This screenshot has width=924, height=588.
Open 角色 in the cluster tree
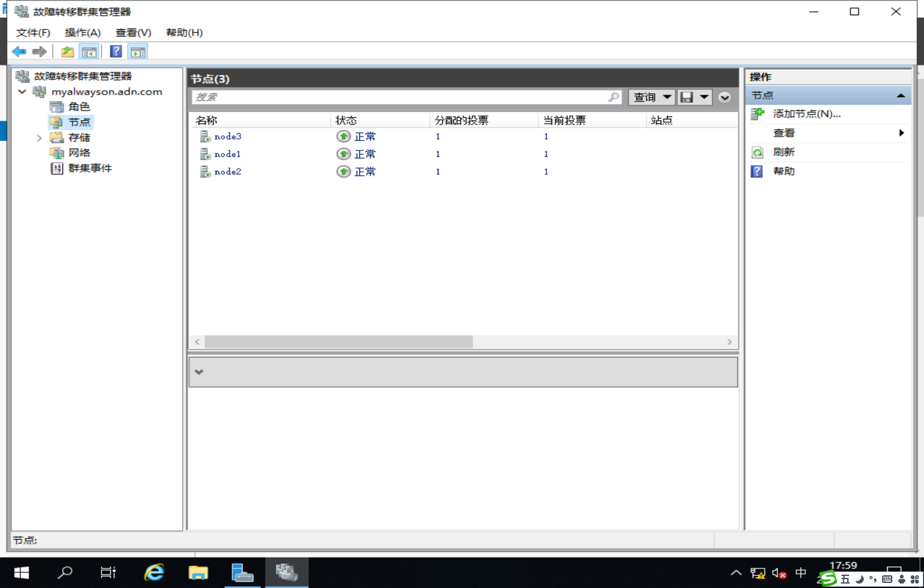[x=79, y=107]
